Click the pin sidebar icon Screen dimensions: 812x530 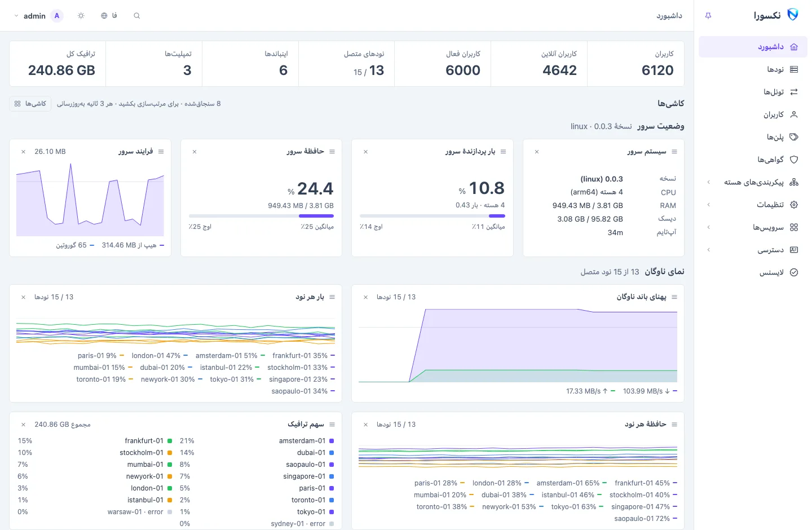tap(708, 16)
